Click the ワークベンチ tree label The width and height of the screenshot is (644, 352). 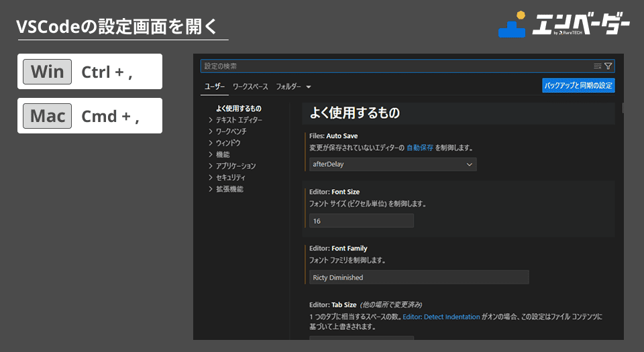pos(231,131)
